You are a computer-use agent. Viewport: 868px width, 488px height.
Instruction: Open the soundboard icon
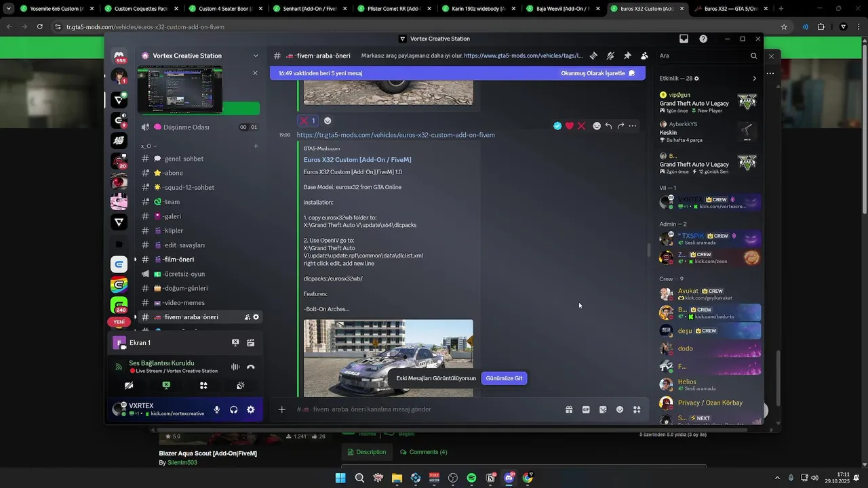(240, 386)
